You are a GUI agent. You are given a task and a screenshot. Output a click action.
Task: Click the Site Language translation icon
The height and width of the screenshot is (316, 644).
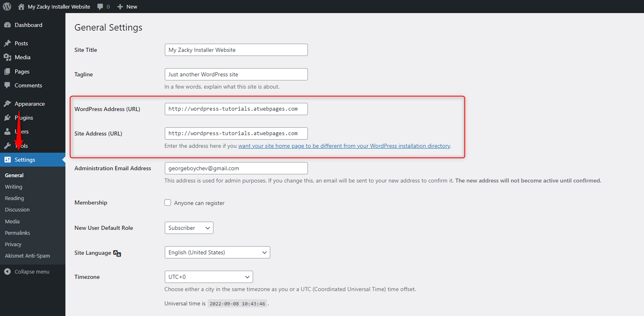[117, 253]
